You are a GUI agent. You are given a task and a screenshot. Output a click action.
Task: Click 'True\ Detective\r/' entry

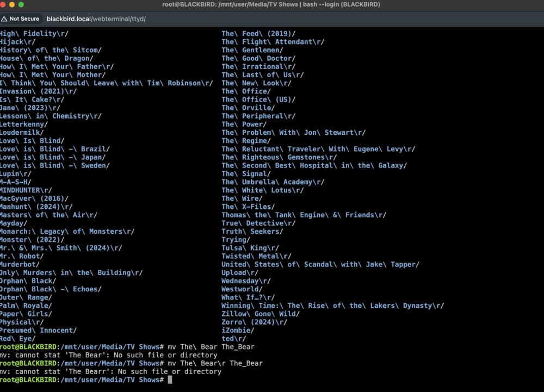(x=258, y=223)
